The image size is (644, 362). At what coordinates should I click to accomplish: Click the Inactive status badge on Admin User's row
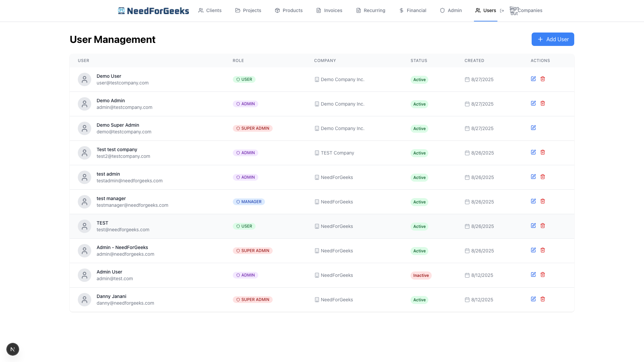click(x=421, y=275)
